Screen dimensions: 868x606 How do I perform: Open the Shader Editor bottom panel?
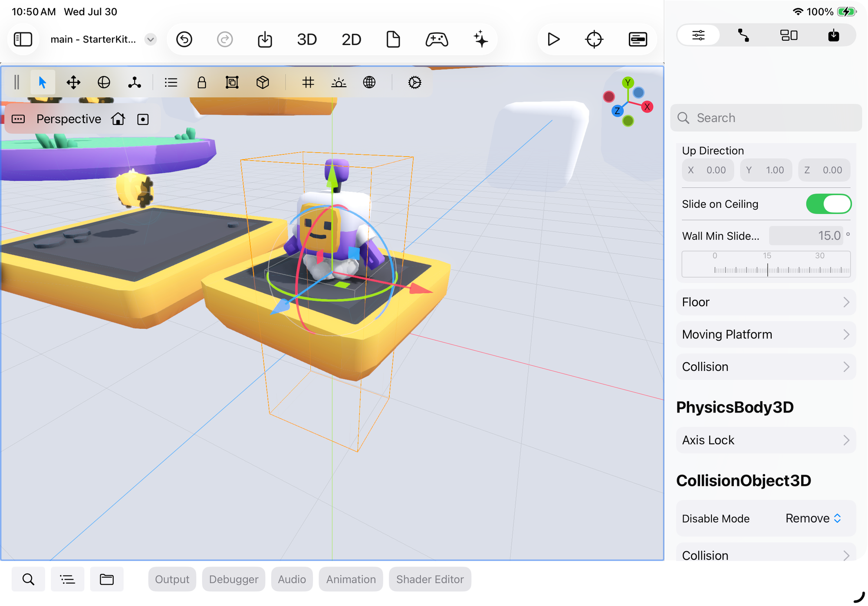[x=430, y=579]
